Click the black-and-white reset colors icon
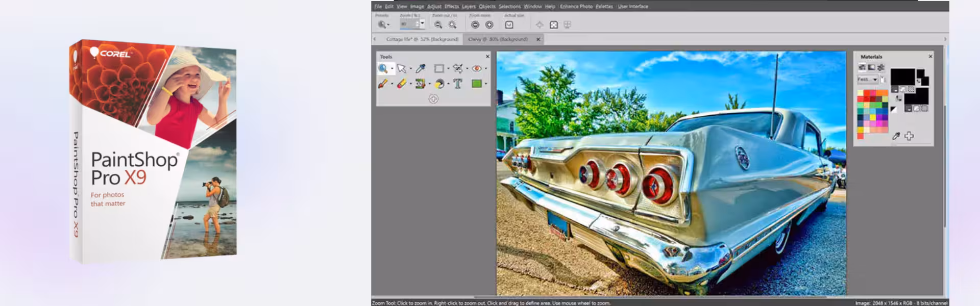 click(893, 109)
